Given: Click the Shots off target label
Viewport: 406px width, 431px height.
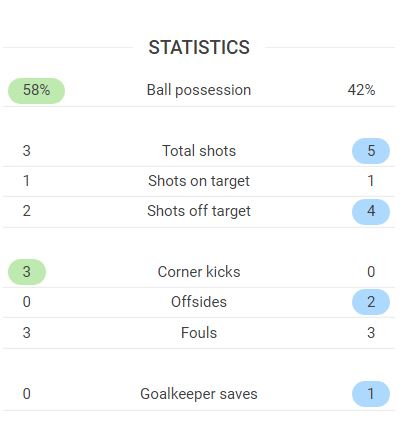Looking at the screenshot, I should pos(199,211).
